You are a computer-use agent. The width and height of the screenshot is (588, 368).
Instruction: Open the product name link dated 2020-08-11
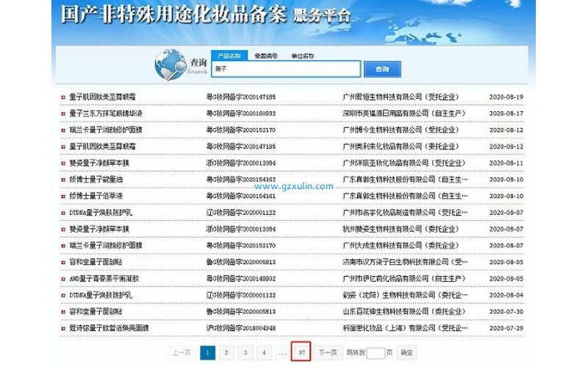tap(99, 163)
